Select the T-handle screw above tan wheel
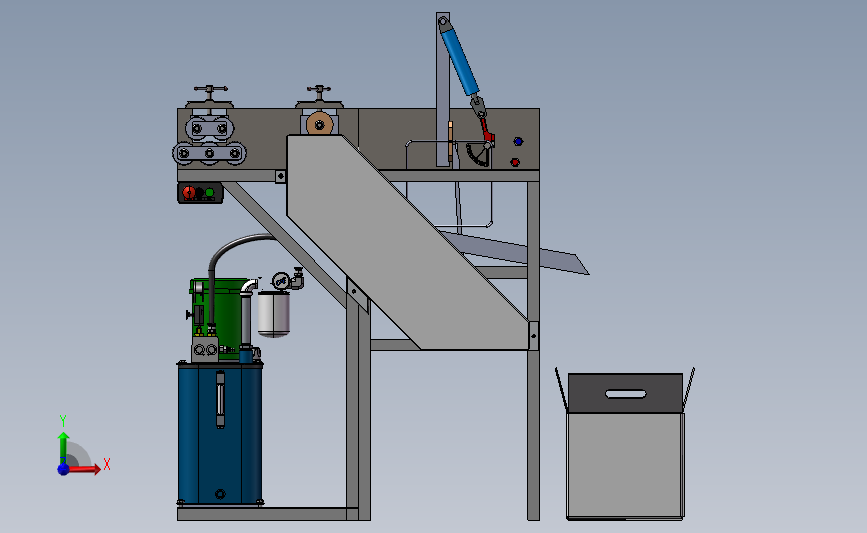 [319, 93]
